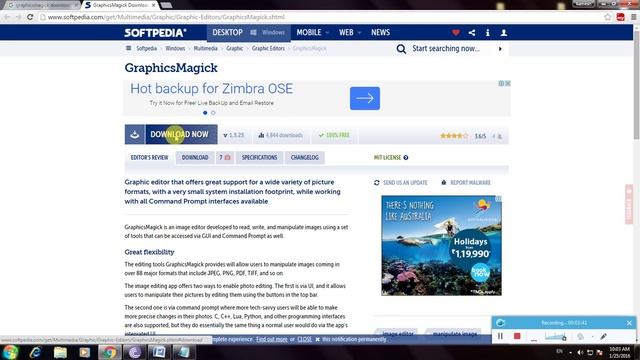
Task: Open the red heart favorites icon
Action: 456,33
